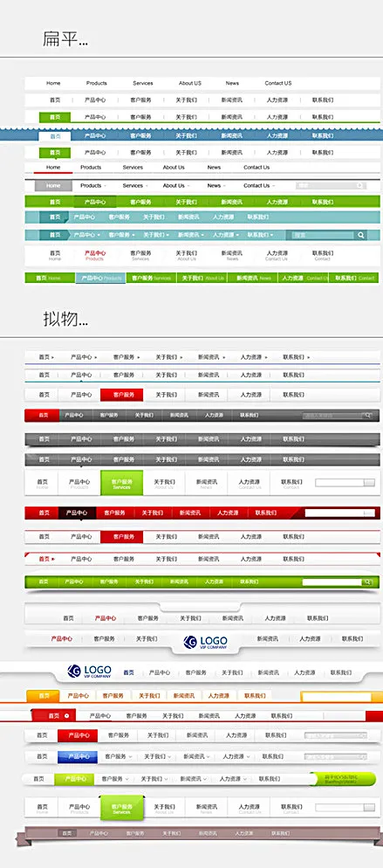Select light-blue 产品中心 Products segment
The height and width of the screenshot is (868, 383).
(x=100, y=278)
